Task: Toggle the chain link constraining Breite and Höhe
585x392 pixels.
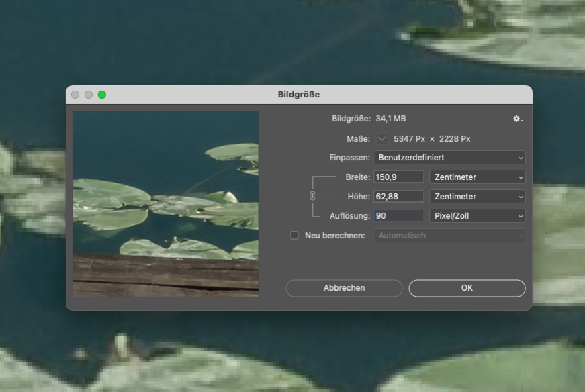Action: point(312,196)
